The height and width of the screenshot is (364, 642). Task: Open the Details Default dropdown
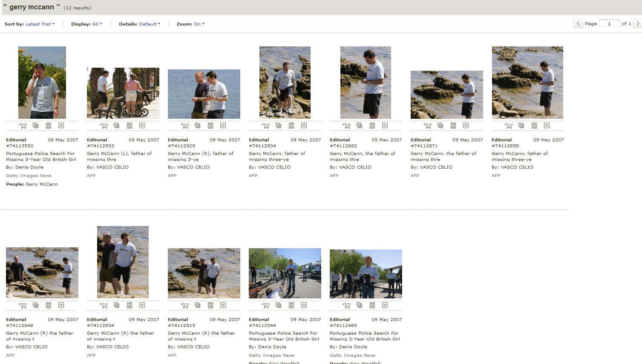150,24
